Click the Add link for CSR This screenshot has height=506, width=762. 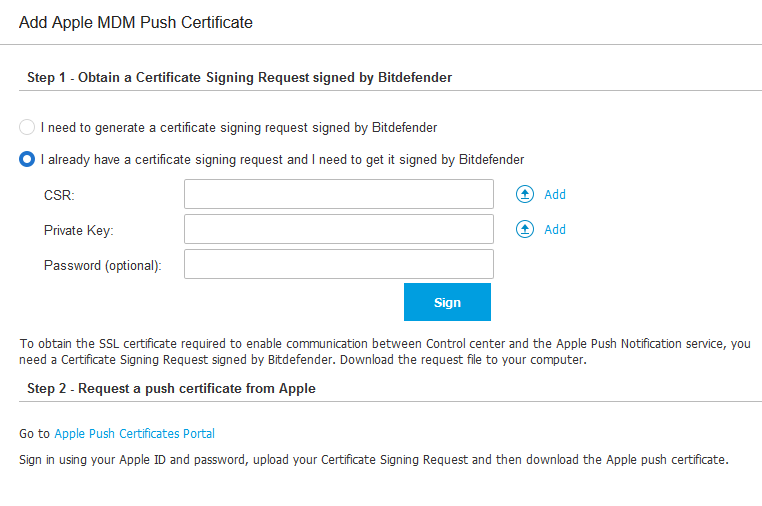tap(554, 194)
